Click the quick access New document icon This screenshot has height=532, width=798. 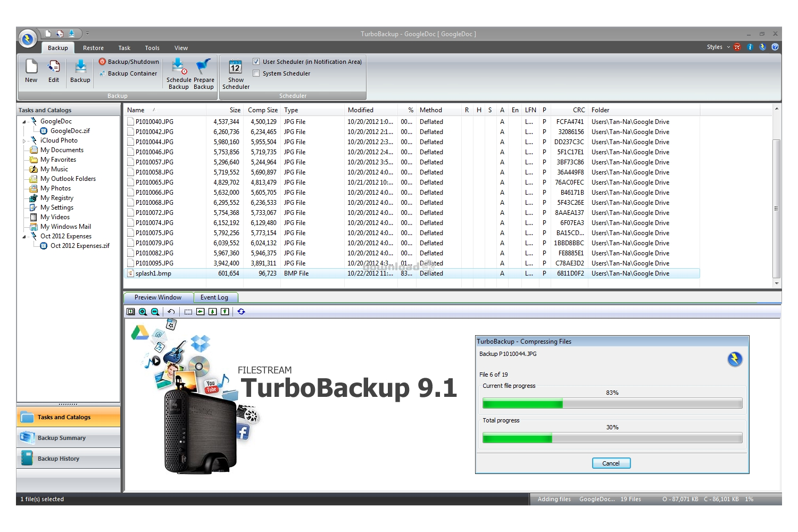click(48, 34)
